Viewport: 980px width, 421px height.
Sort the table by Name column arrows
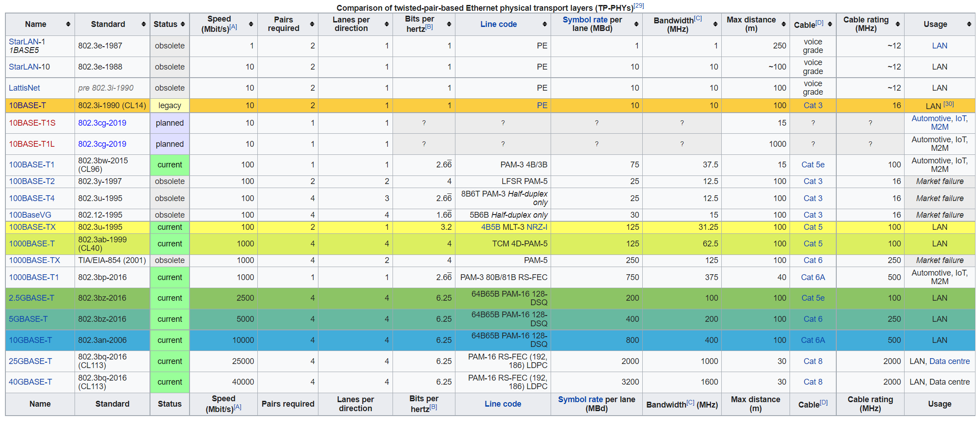tap(68, 24)
